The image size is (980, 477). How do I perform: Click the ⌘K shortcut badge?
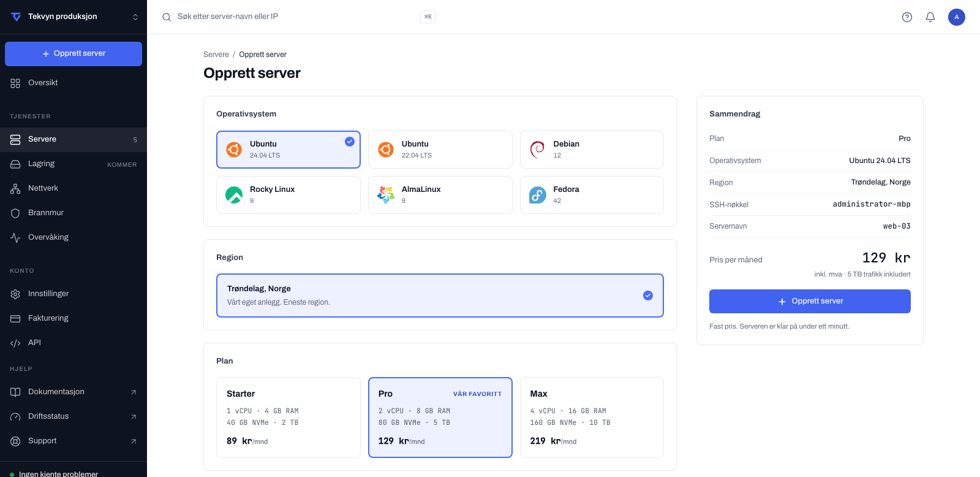(428, 17)
